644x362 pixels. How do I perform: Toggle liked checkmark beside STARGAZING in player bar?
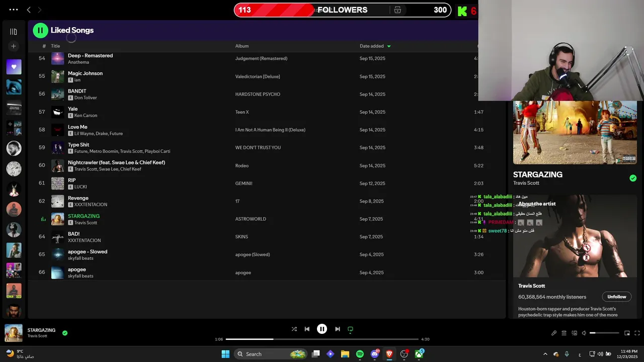(65, 333)
